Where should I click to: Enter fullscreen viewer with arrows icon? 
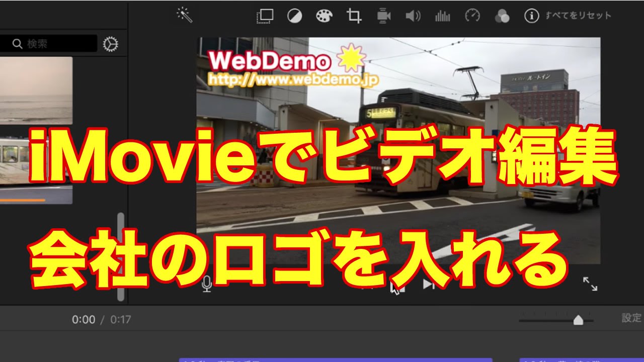(590, 284)
